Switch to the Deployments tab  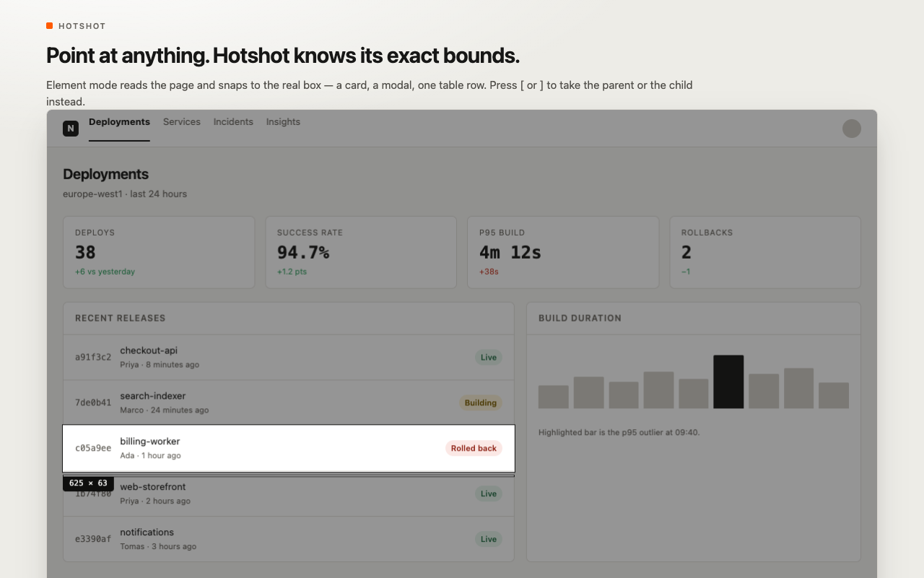pyautogui.click(x=119, y=122)
